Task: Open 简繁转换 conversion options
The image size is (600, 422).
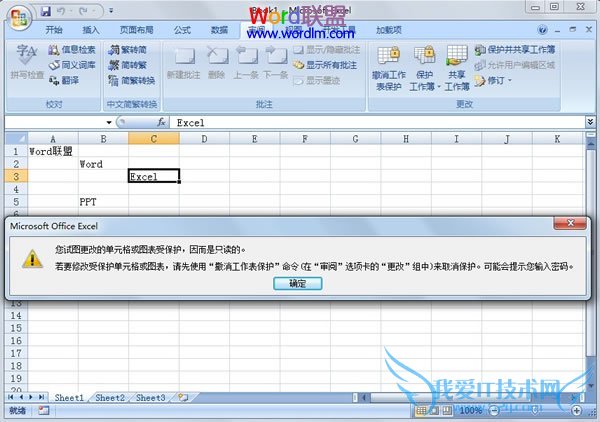Action: (x=132, y=80)
